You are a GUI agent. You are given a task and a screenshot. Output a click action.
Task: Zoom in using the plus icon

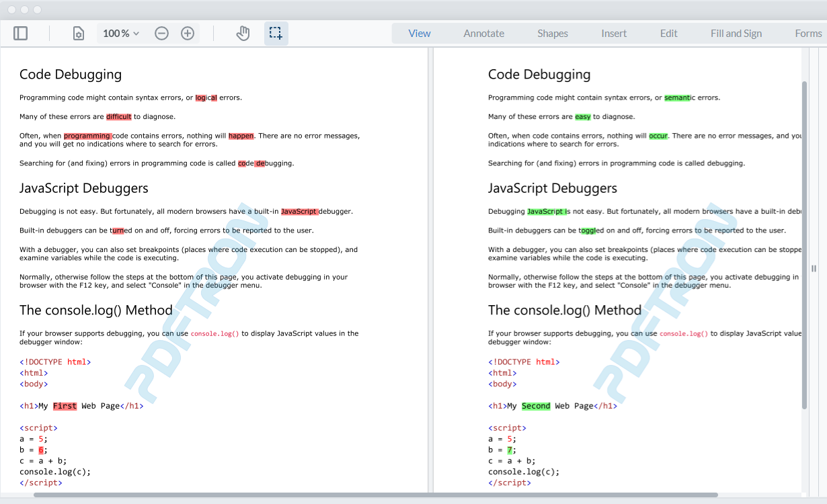point(188,32)
